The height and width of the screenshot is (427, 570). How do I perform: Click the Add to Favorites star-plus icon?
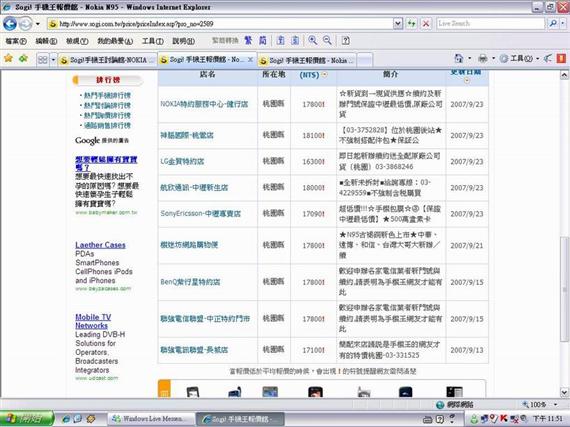[x=24, y=58]
